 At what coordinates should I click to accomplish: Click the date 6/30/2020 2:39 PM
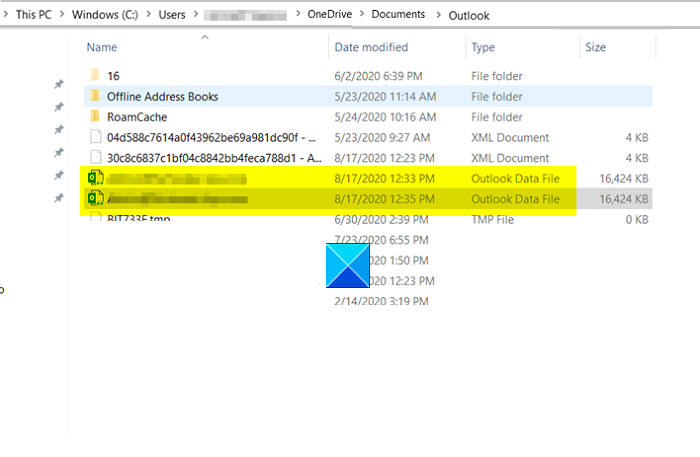click(x=381, y=220)
